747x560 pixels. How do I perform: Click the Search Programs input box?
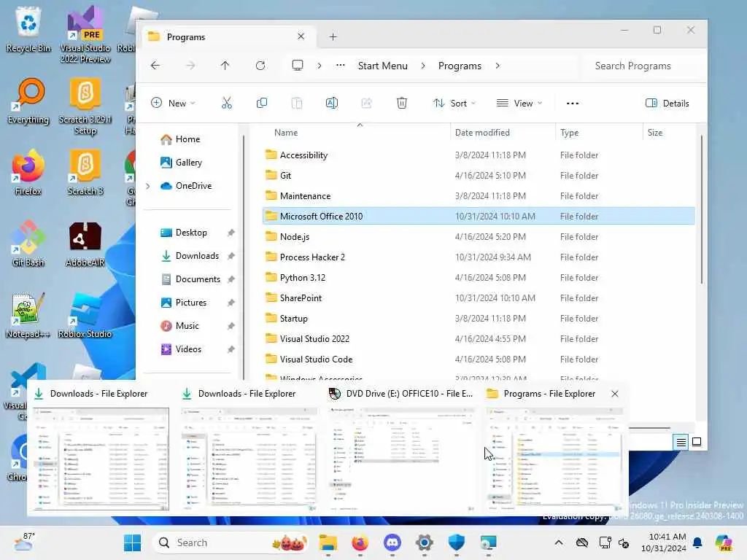640,66
